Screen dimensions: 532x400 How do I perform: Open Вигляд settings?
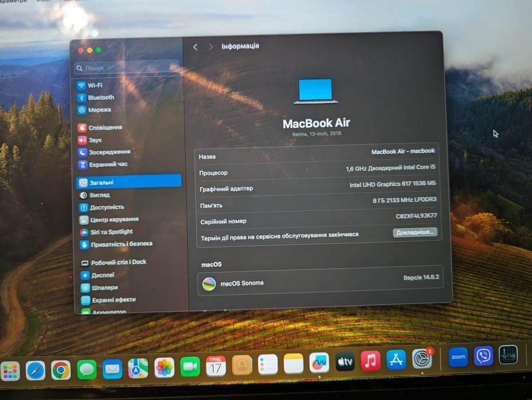[x=94, y=195]
